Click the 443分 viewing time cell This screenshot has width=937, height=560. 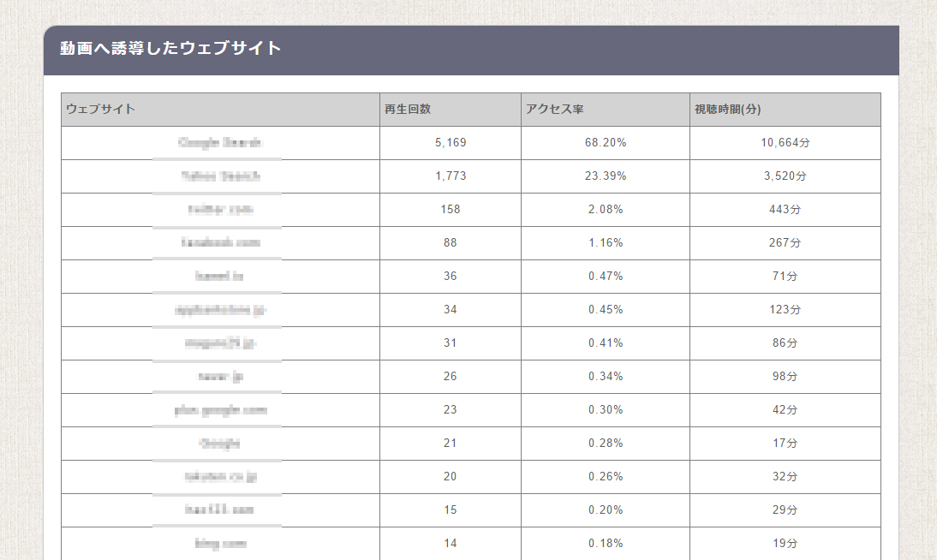[x=785, y=210]
